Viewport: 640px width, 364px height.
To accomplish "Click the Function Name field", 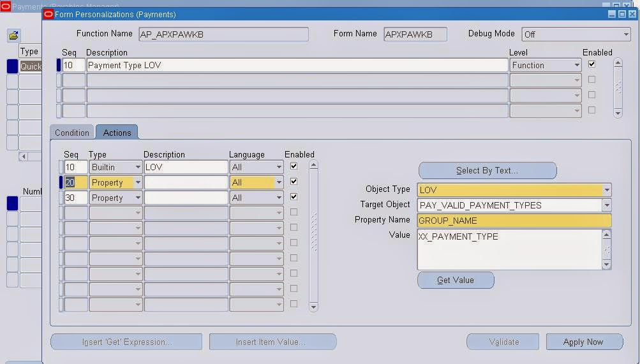I will [x=224, y=34].
